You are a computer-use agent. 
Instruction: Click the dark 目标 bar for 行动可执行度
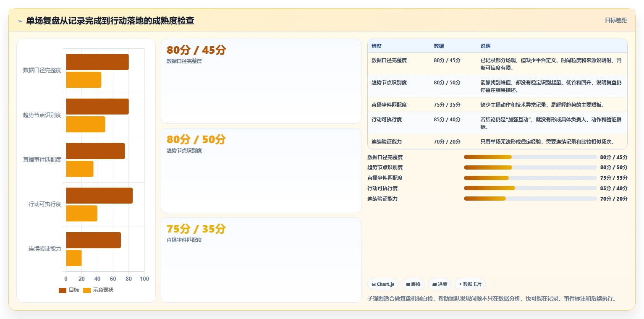99,196
